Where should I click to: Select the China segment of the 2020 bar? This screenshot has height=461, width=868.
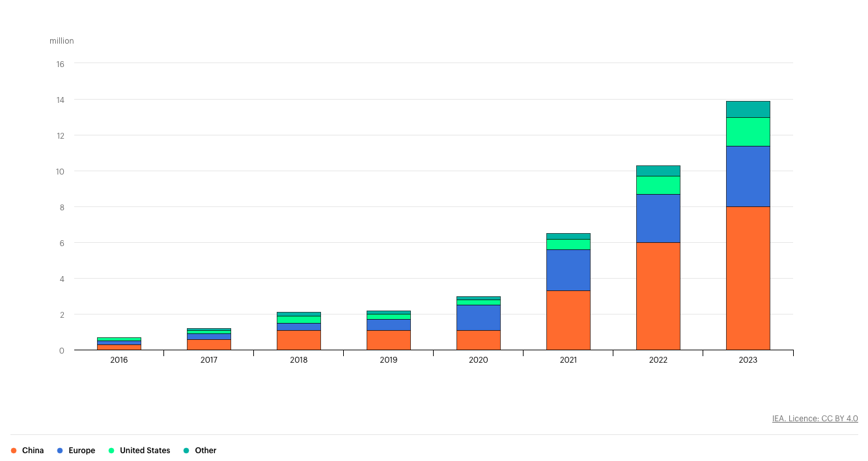(478, 341)
